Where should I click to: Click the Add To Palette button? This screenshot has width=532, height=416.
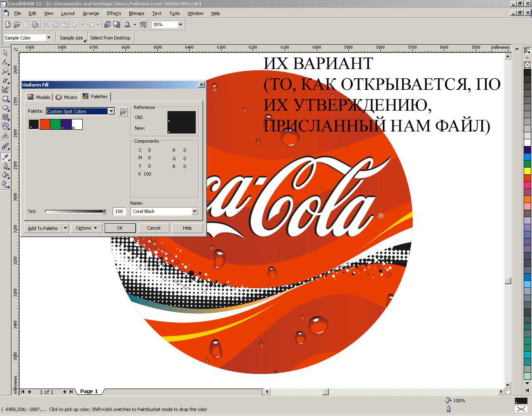[x=43, y=228]
